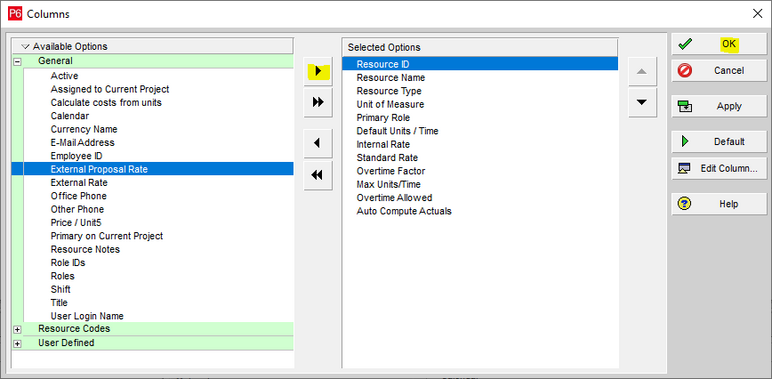
Task: Select Default Units / Time selected column
Action: [x=397, y=130]
